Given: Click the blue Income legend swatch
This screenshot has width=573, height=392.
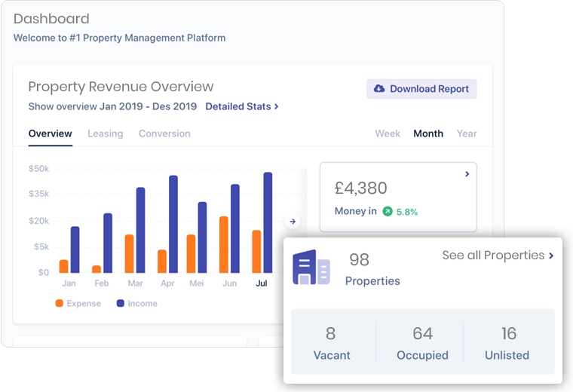Looking at the screenshot, I should [120, 303].
